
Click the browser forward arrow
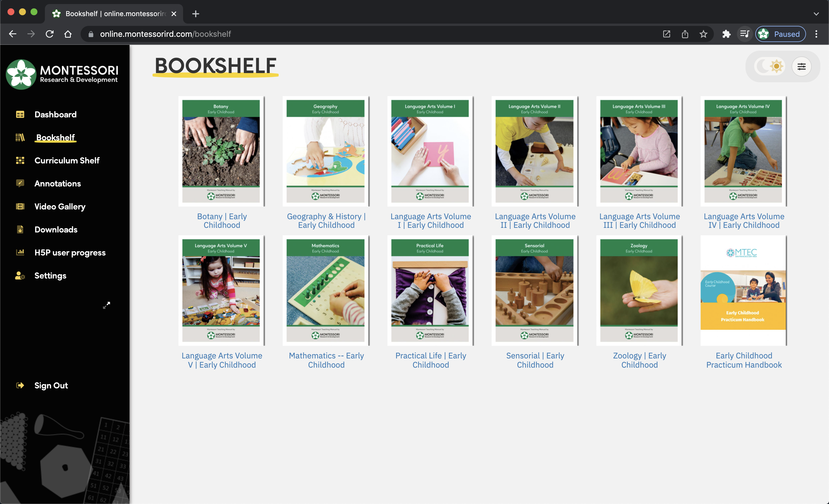click(31, 34)
